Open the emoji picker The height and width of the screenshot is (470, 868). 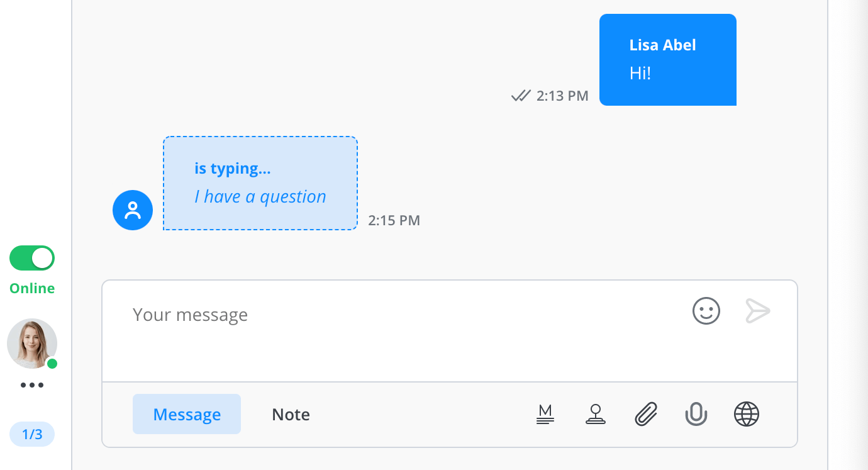coord(706,311)
